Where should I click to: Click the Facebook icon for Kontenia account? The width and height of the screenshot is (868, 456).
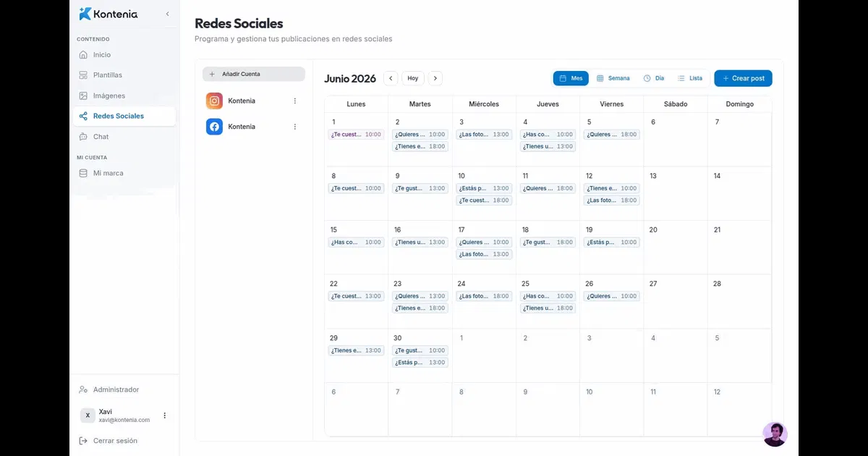pos(214,127)
